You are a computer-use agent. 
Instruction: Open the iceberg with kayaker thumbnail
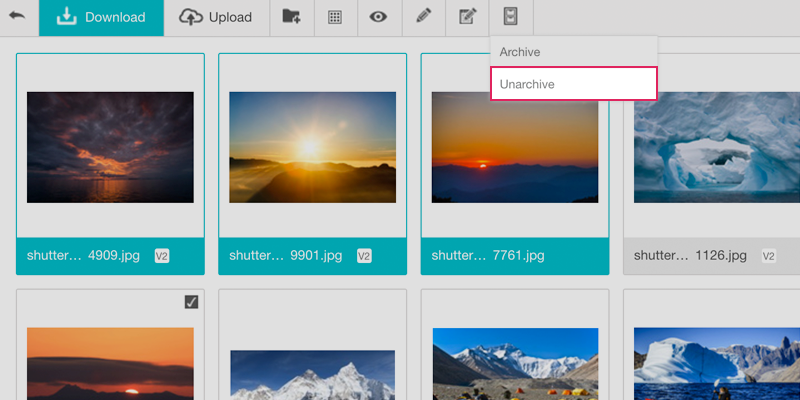coord(717,364)
